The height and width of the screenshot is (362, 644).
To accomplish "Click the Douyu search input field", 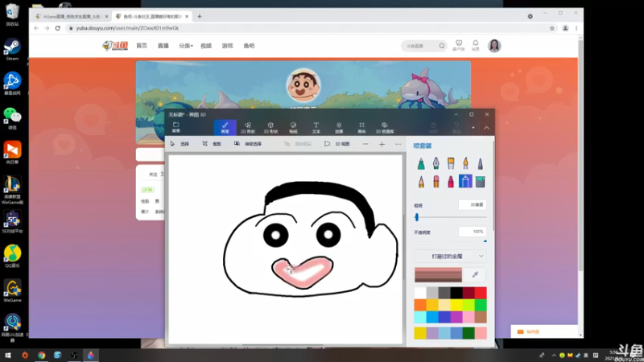I will click(419, 46).
